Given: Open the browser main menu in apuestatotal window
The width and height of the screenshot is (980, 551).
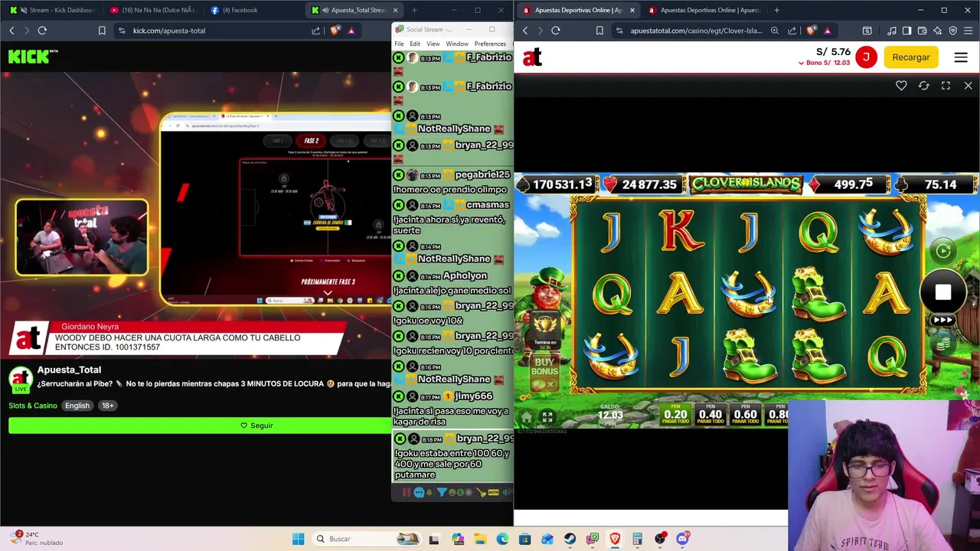Looking at the screenshot, I should click(x=968, y=31).
